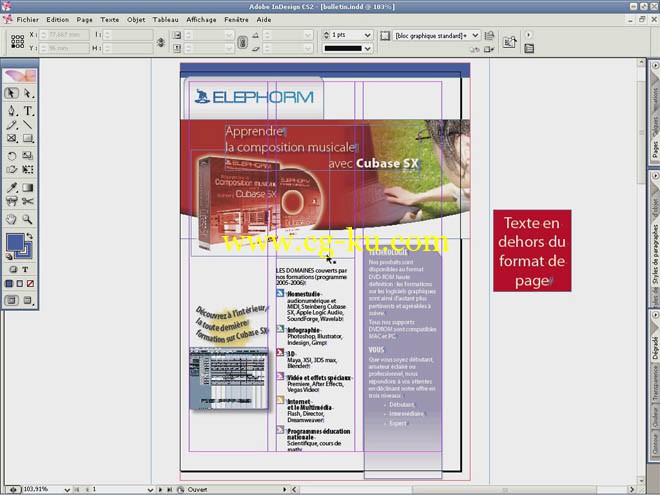Viewport: 660px width, 495px height.
Task: Switch to Preview mode button
Action: 28,301
